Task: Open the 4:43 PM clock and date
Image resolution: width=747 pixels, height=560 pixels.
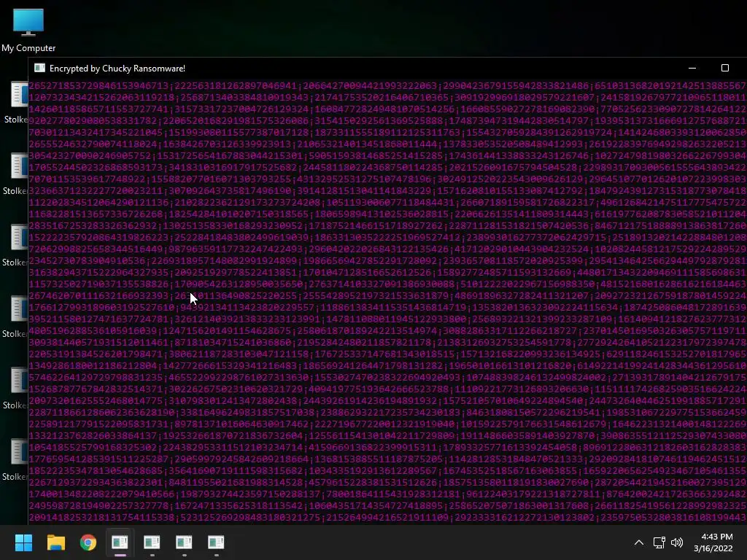Action: click(713, 542)
